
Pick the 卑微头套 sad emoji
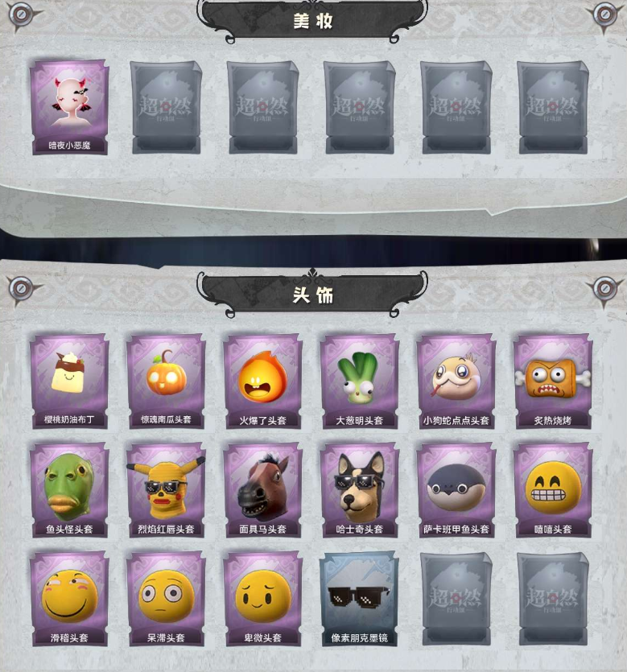click(x=262, y=599)
